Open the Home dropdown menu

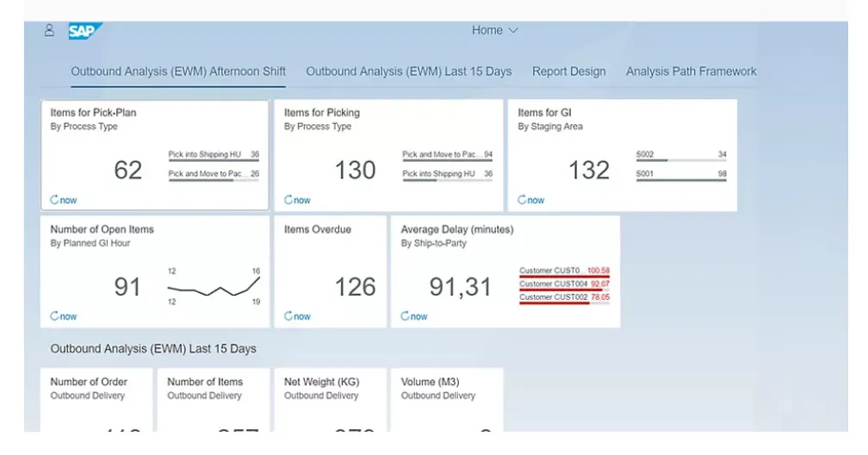tap(495, 30)
